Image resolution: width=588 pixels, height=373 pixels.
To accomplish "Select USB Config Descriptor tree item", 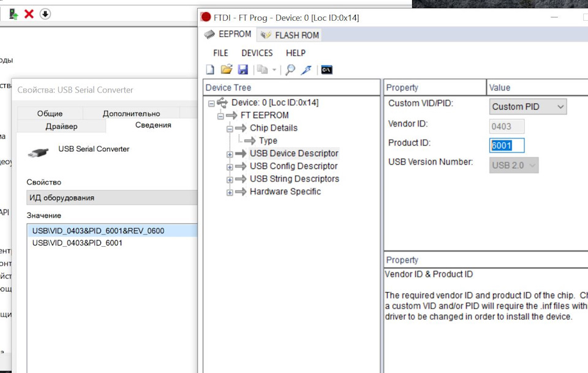I will pyautogui.click(x=293, y=166).
